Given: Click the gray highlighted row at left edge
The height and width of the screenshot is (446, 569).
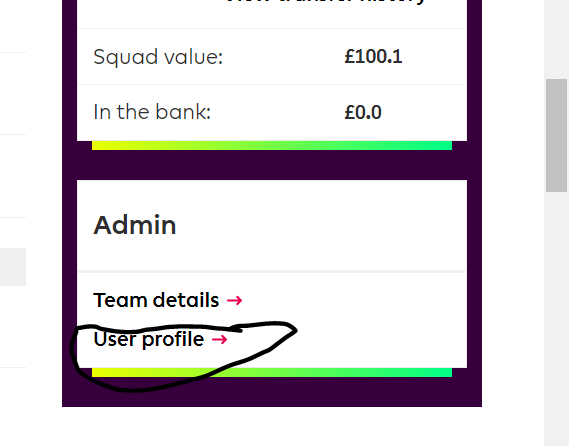Looking at the screenshot, I should coord(13,267).
